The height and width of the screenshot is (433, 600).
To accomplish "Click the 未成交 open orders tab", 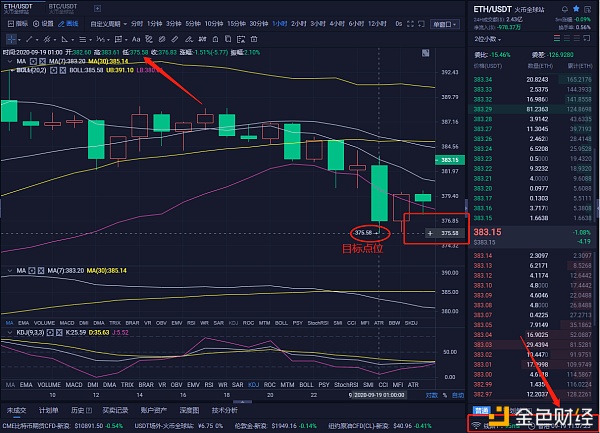I will pyautogui.click(x=16, y=410).
